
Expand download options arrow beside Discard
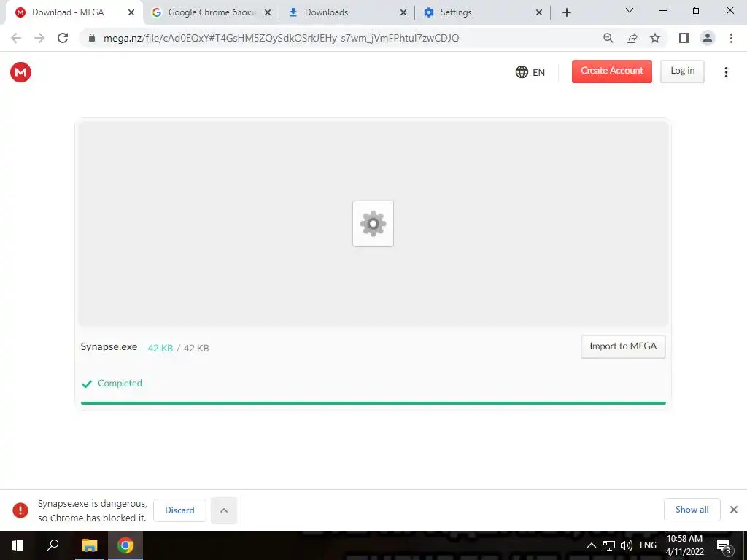224,510
